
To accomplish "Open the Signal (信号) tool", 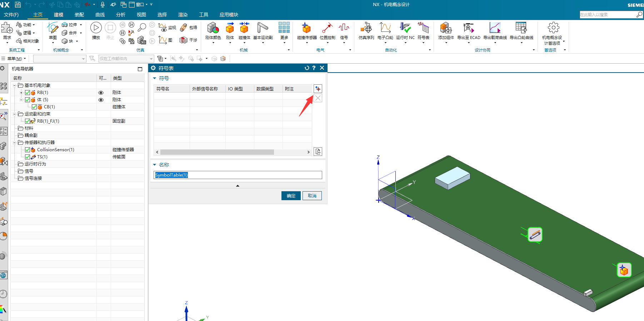I will [x=344, y=31].
